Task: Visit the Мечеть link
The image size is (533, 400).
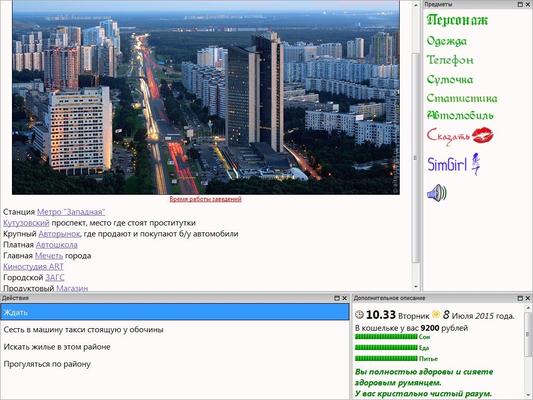Action: 49,256
